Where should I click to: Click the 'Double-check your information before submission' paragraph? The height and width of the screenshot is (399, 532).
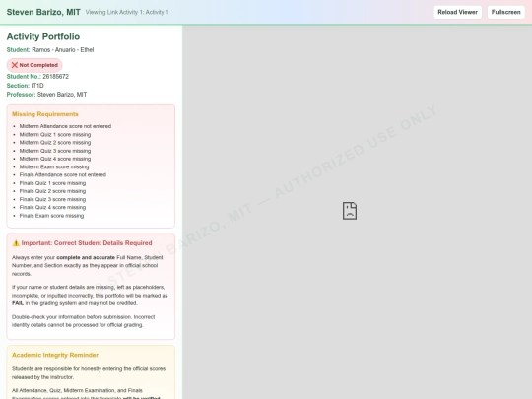click(84, 321)
